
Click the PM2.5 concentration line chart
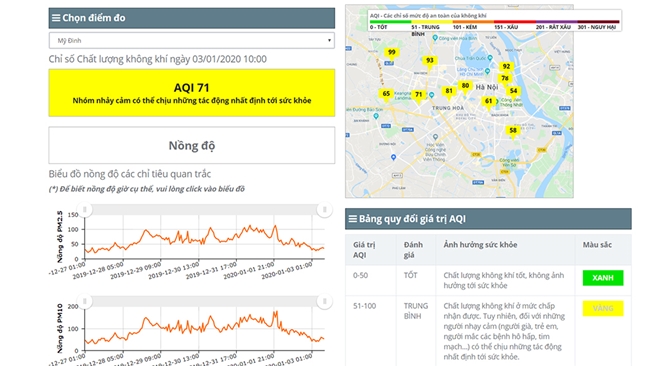point(205,237)
